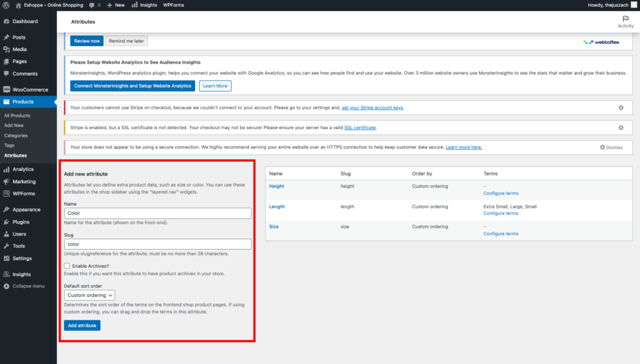Open WPForms in the admin bar
Image resolution: width=640 pixels, height=364 pixels.
(174, 5)
